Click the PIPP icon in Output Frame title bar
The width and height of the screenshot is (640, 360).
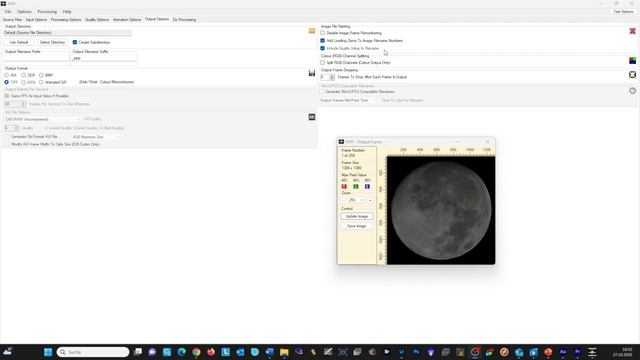[341, 142]
